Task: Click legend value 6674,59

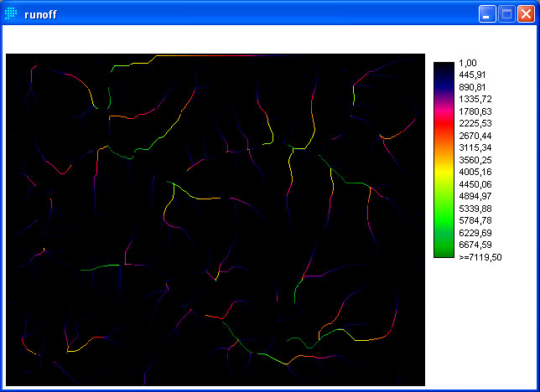Action: (x=475, y=245)
